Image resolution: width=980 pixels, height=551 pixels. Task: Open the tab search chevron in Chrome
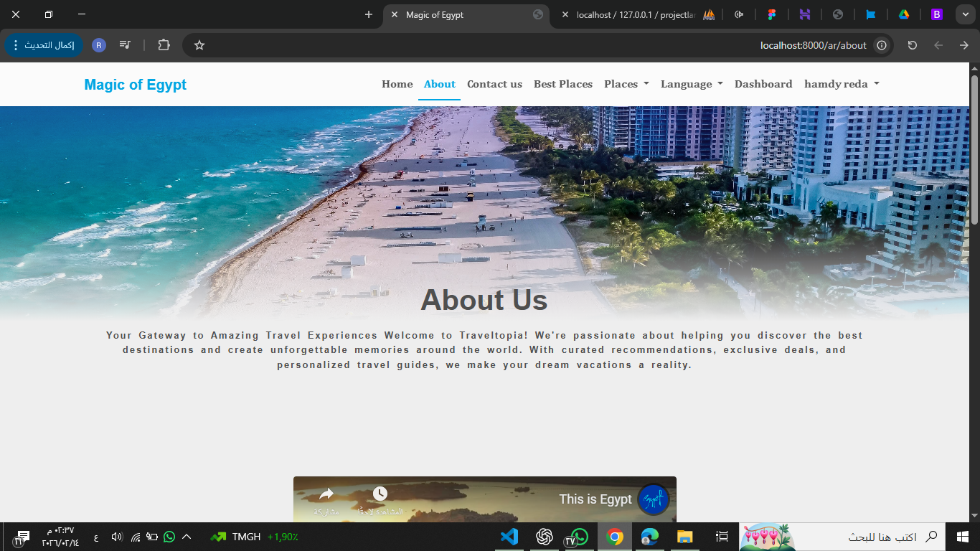(x=963, y=14)
